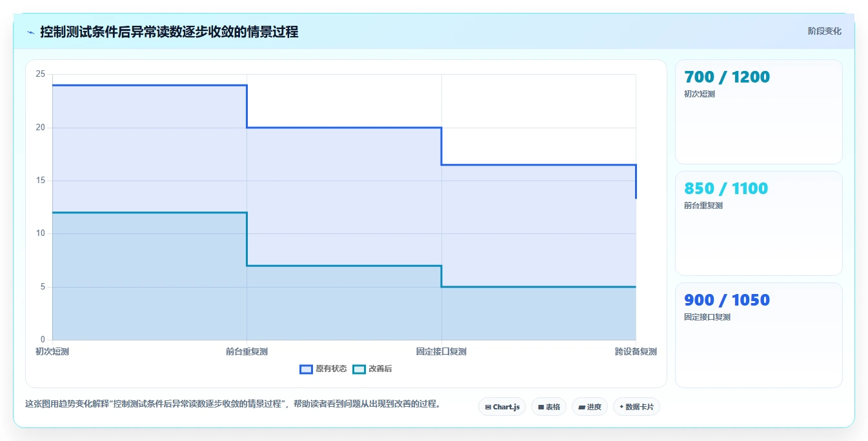Click the description text below the chart
This screenshot has width=868, height=441.
pos(233,404)
